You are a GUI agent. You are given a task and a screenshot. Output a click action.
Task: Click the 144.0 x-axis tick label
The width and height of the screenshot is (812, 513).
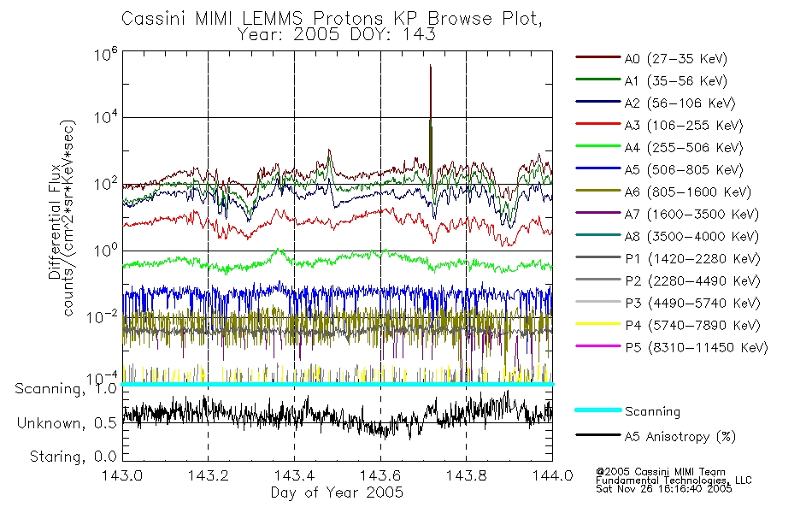tap(552, 475)
